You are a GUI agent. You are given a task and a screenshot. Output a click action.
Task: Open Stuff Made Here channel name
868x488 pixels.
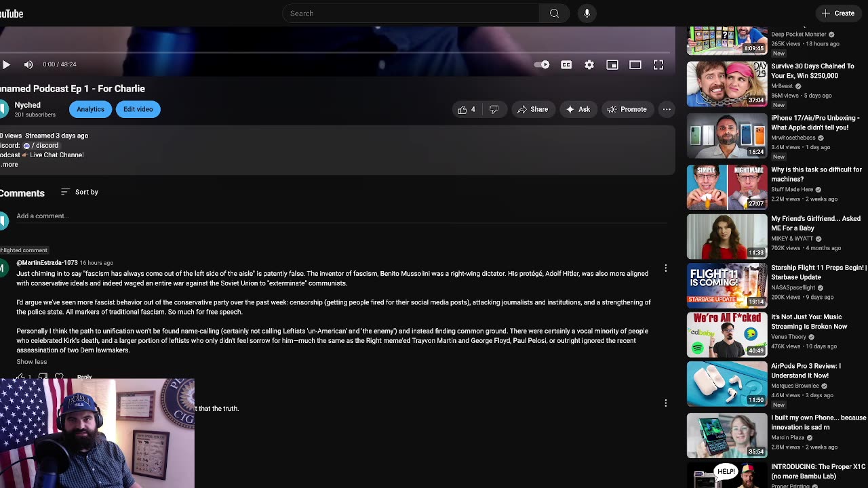(x=792, y=190)
